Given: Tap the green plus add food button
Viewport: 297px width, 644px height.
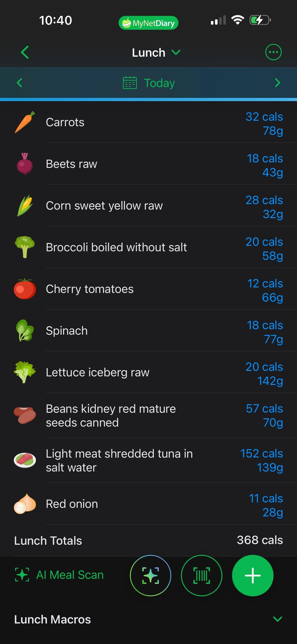Looking at the screenshot, I should tap(253, 575).
